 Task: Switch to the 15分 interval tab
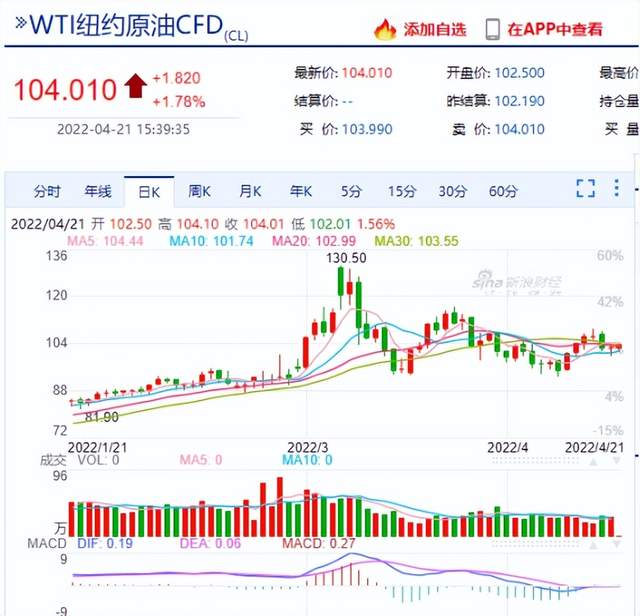click(402, 191)
